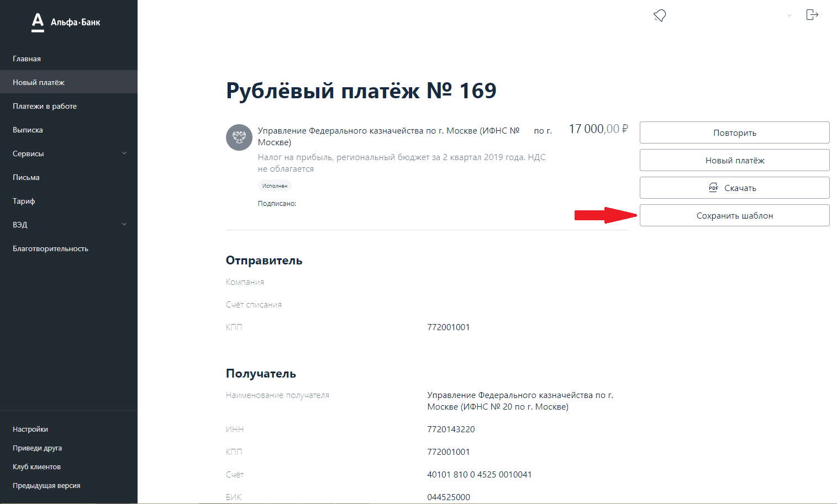Select the БИК value 044525000
The image size is (837, 504).
tap(449, 497)
